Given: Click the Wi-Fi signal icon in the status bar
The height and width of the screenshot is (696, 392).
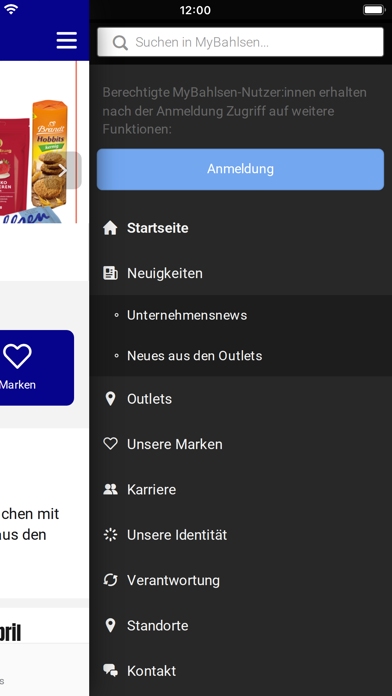Looking at the screenshot, I should [11, 10].
